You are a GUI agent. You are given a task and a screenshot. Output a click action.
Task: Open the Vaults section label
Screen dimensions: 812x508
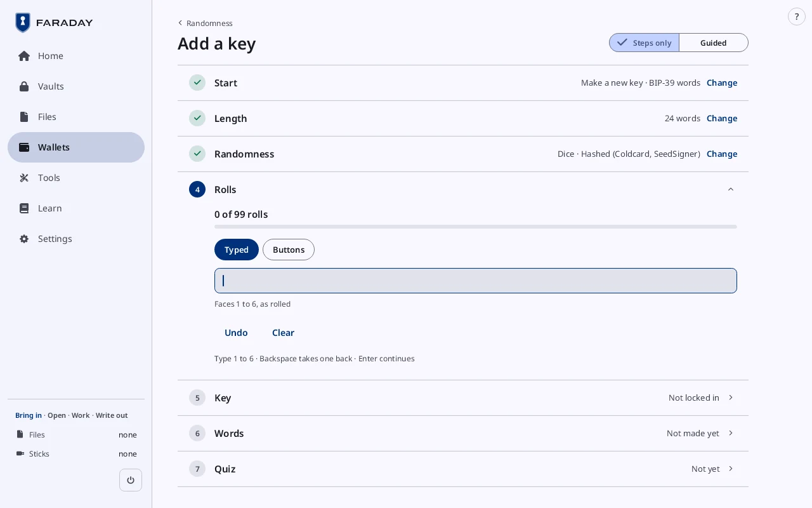tap(51, 86)
